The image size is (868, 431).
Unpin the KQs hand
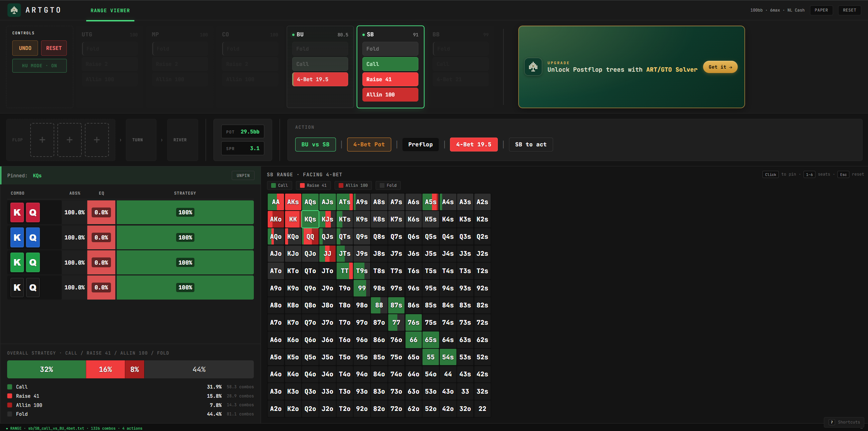[x=243, y=176]
